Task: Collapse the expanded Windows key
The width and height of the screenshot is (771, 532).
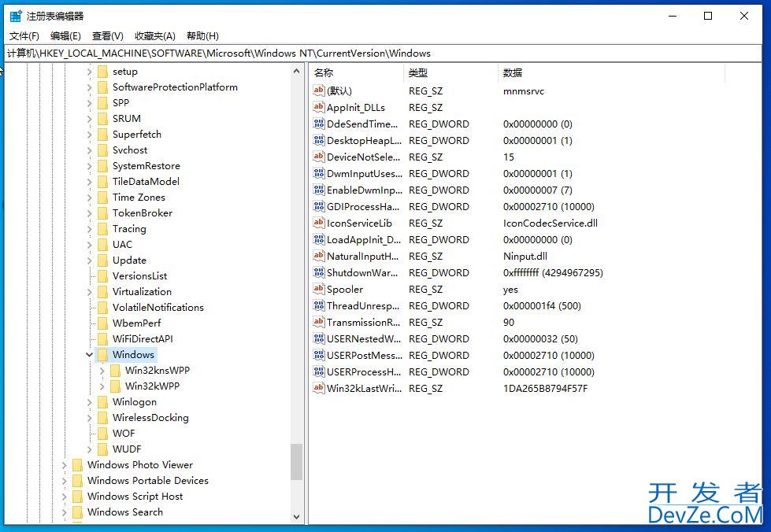Action: pyautogui.click(x=90, y=355)
